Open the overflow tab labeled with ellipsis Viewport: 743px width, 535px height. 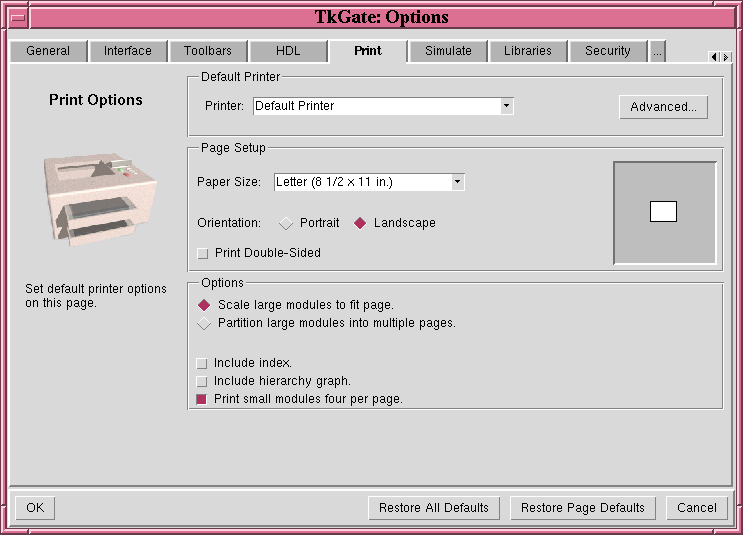pos(657,51)
